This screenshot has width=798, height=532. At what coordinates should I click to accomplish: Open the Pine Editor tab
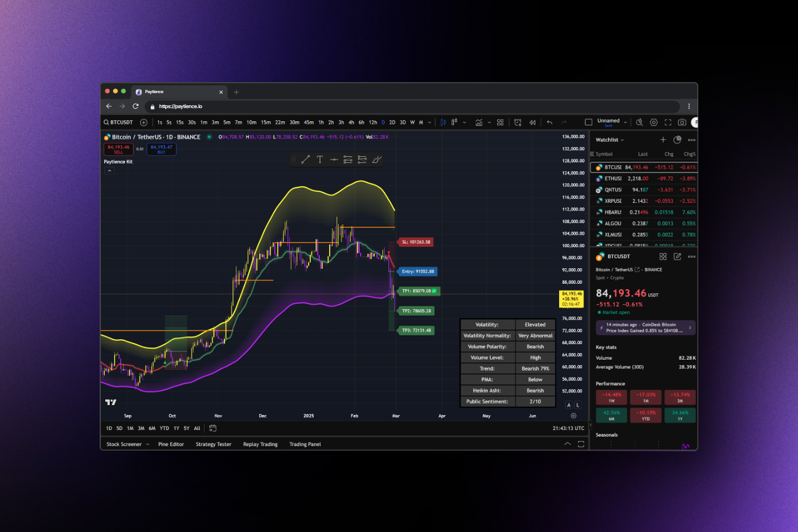point(171,444)
